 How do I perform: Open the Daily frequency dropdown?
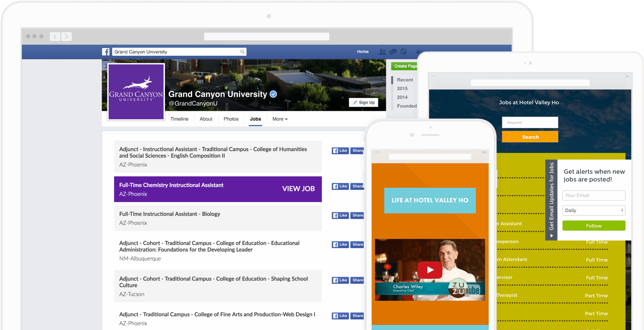pyautogui.click(x=594, y=211)
